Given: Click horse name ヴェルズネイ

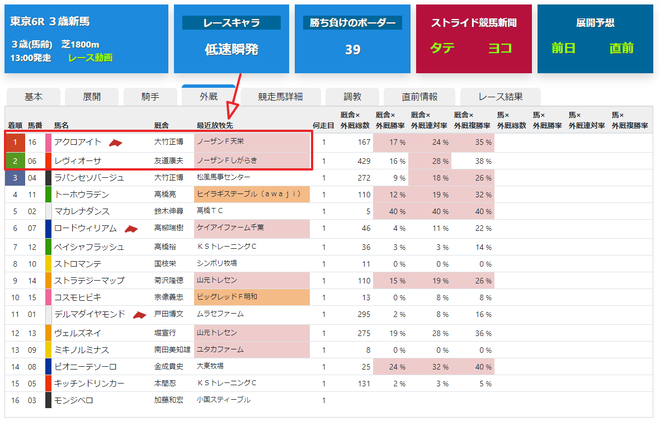Looking at the screenshot, I should pos(78,333).
